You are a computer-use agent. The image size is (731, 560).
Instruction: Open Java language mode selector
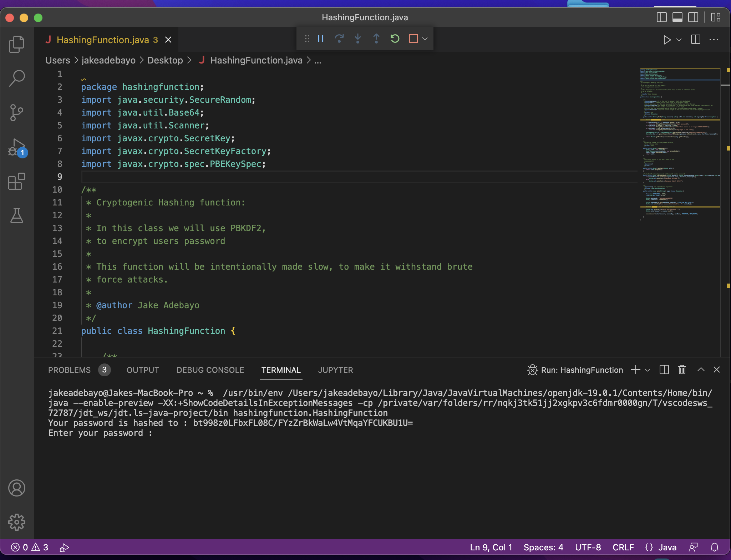tap(667, 547)
